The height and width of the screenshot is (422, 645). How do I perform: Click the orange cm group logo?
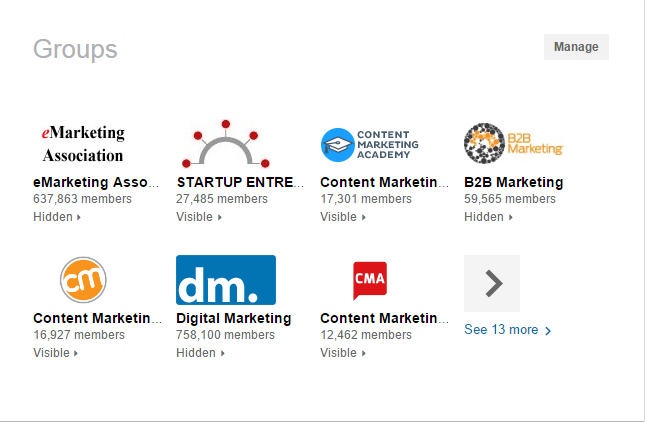pyautogui.click(x=83, y=280)
